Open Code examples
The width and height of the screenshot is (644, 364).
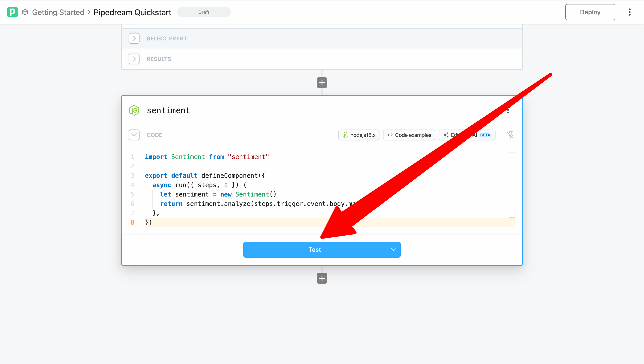pos(409,135)
